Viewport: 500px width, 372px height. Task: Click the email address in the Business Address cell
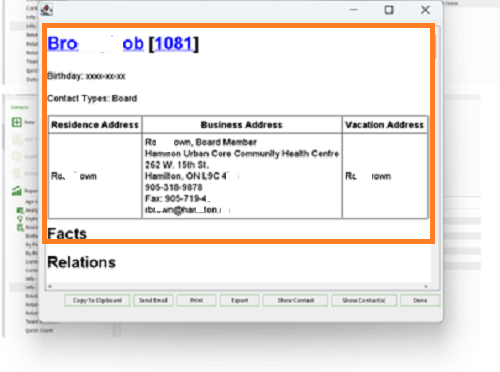pos(187,210)
